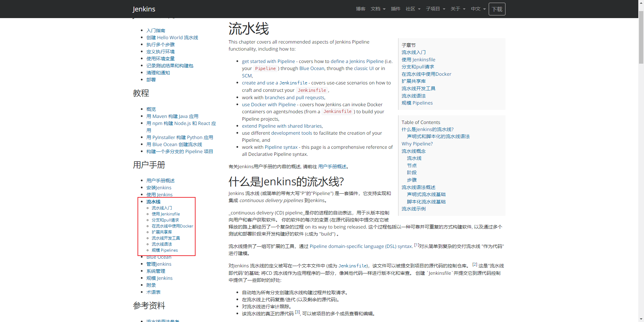Image resolution: width=644 pixels, height=322 pixels.
Task: Open 用 Blue Ocean 创建流水线 tutorial
Action: 174,144
